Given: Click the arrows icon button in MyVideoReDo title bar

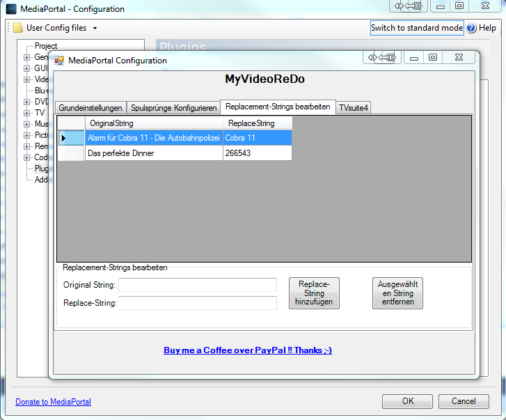Looking at the screenshot, I should click(x=382, y=58).
